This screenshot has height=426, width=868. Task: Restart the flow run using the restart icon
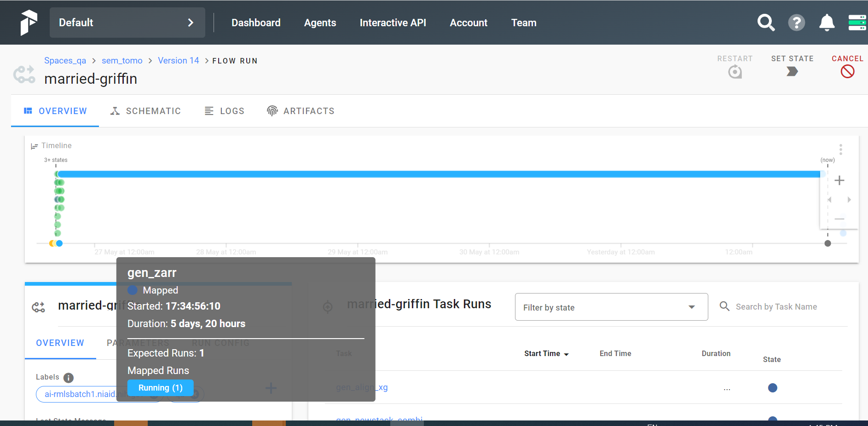point(735,72)
